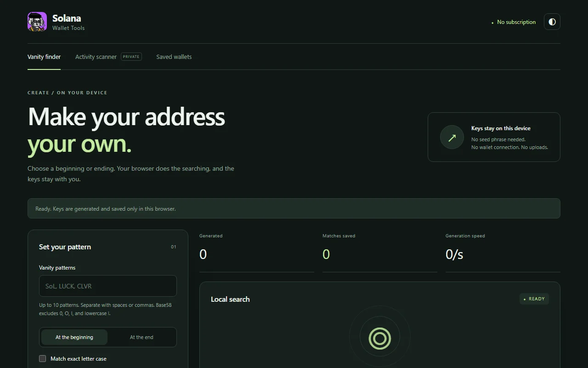This screenshot has width=588, height=368.
Task: Click the No subscription status link
Action: (514, 22)
